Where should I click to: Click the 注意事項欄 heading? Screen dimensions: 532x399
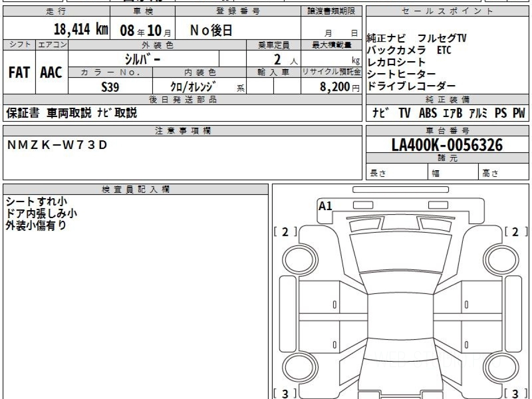point(183,131)
